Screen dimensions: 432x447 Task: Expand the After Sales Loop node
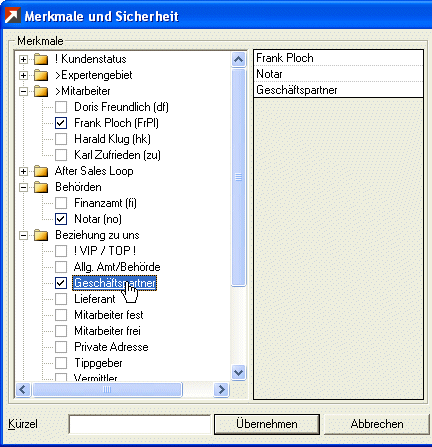[x=23, y=172]
